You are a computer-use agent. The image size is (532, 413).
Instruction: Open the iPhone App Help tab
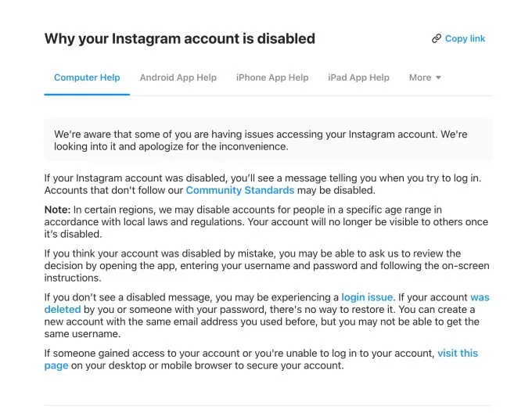[x=272, y=77]
